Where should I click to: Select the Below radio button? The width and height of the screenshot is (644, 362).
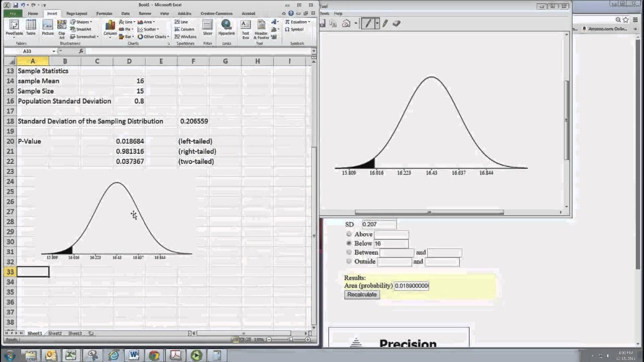click(349, 243)
